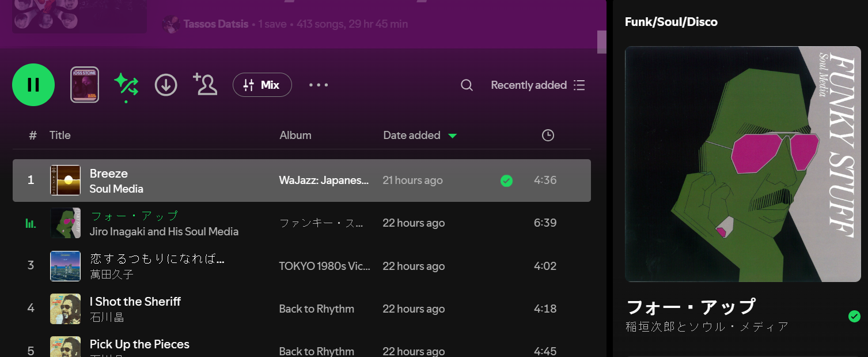868x357 pixels.
Task: Open the Mix settings control
Action: [x=262, y=85]
